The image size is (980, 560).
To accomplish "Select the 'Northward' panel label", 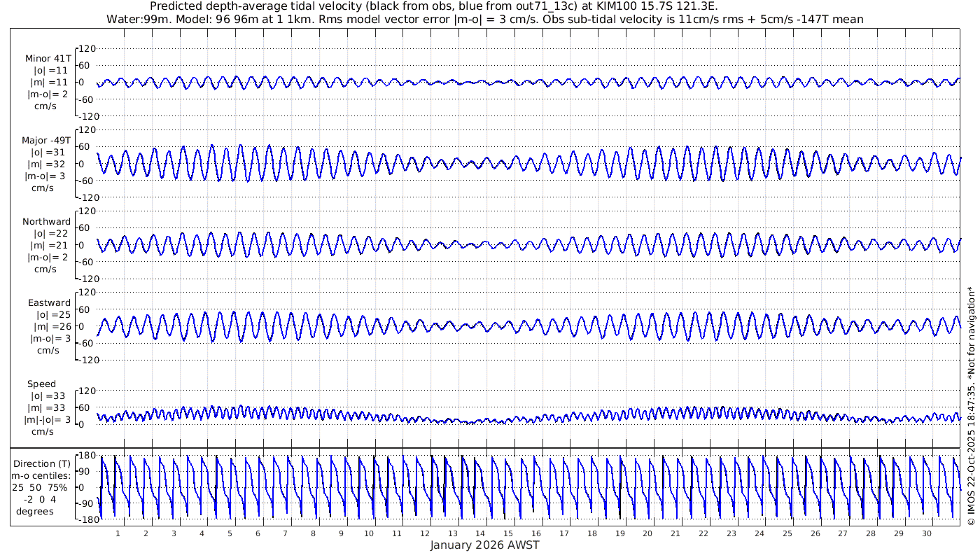I will point(46,222).
